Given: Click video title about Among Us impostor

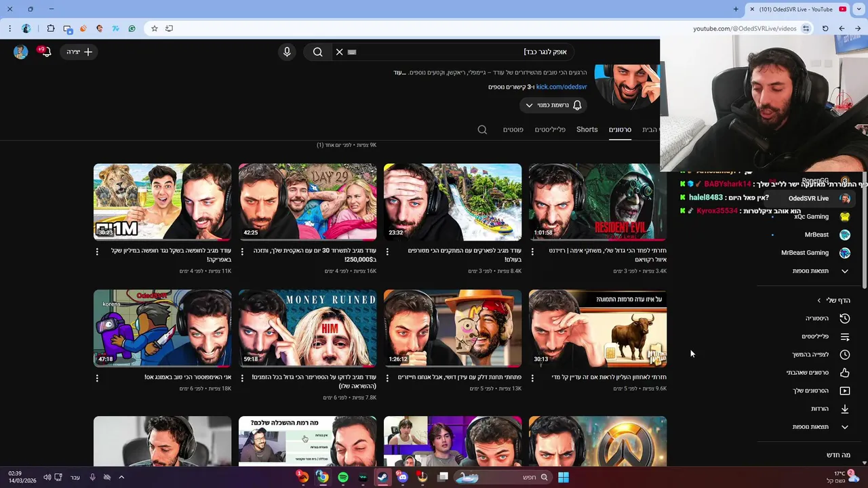Looking at the screenshot, I should [188, 377].
